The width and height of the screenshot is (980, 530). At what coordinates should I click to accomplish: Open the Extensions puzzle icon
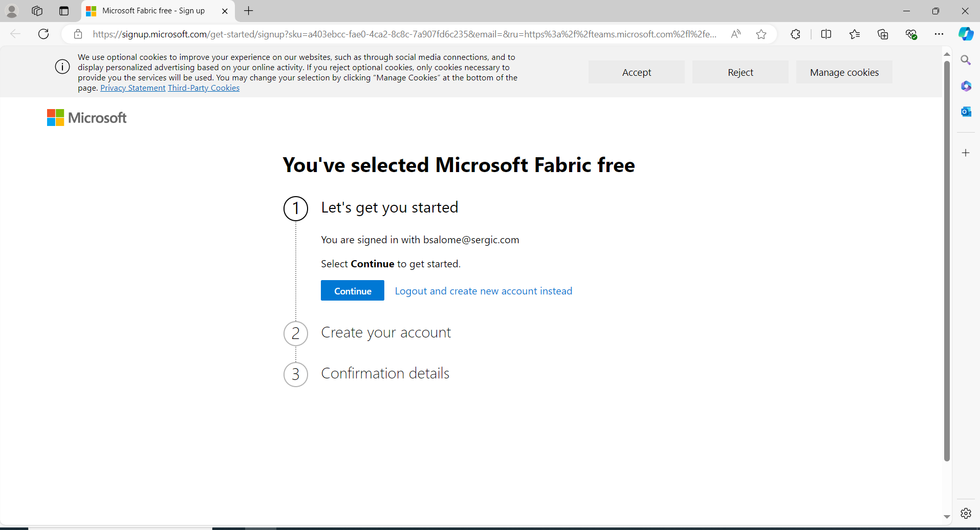(x=795, y=34)
